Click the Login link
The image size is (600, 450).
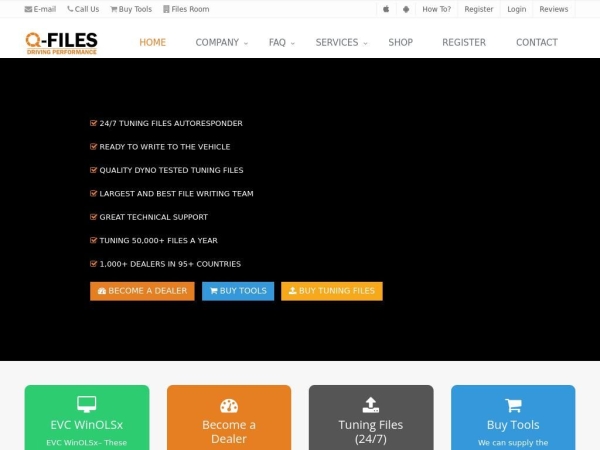click(x=516, y=9)
